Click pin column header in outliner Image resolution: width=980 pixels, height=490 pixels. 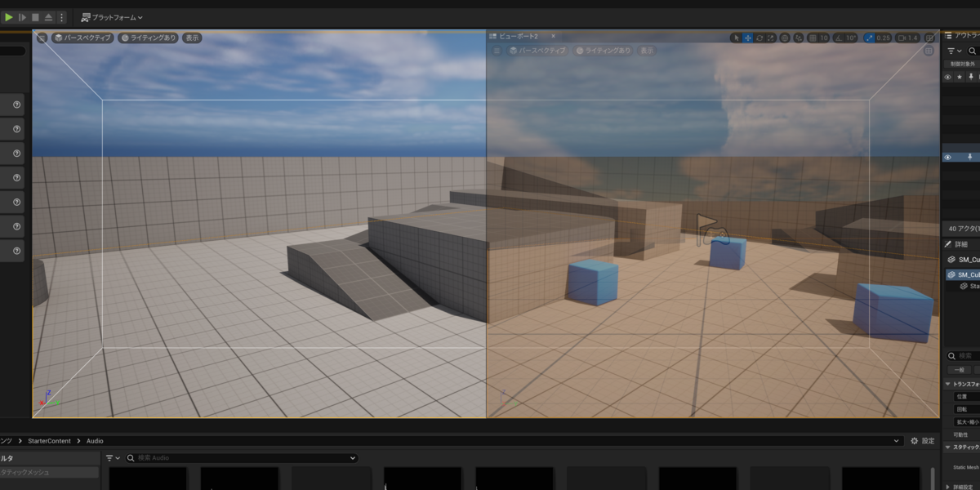pos(971,77)
